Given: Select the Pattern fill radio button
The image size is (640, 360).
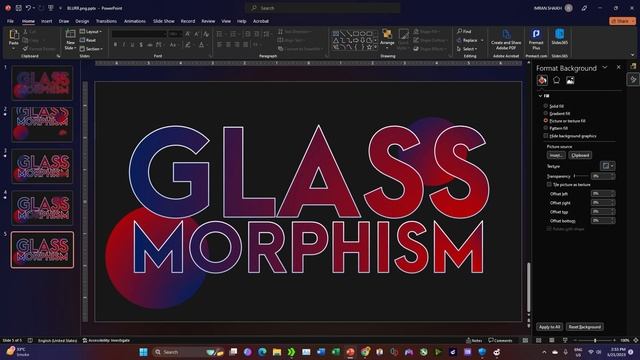Looking at the screenshot, I should click(x=546, y=128).
